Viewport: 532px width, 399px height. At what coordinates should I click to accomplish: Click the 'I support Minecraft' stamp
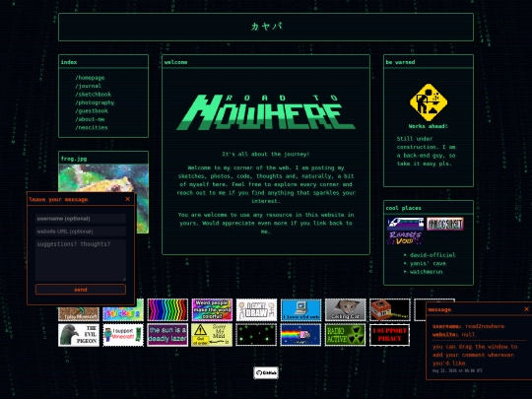123,335
